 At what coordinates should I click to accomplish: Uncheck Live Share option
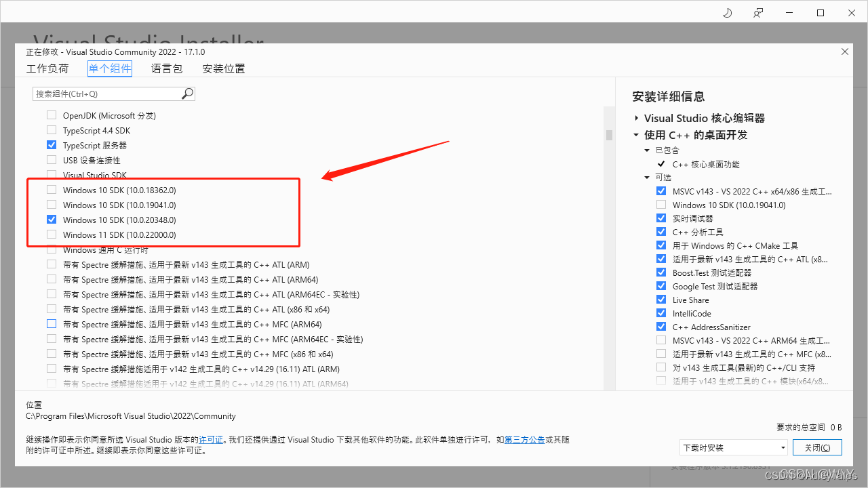tap(661, 300)
